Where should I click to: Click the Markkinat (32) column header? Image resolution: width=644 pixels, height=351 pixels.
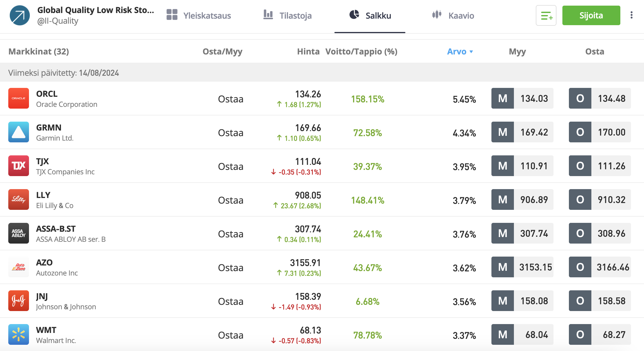pos(39,51)
